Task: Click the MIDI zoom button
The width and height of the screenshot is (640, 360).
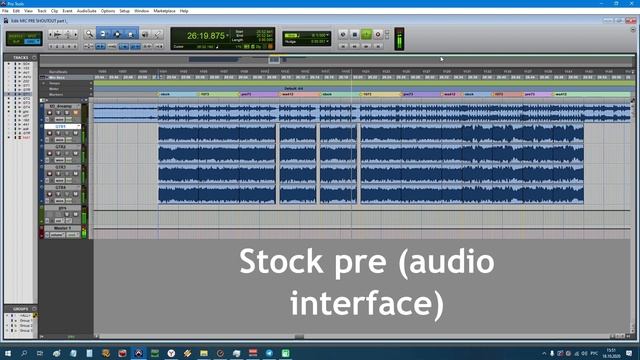Action: click(x=68, y=34)
